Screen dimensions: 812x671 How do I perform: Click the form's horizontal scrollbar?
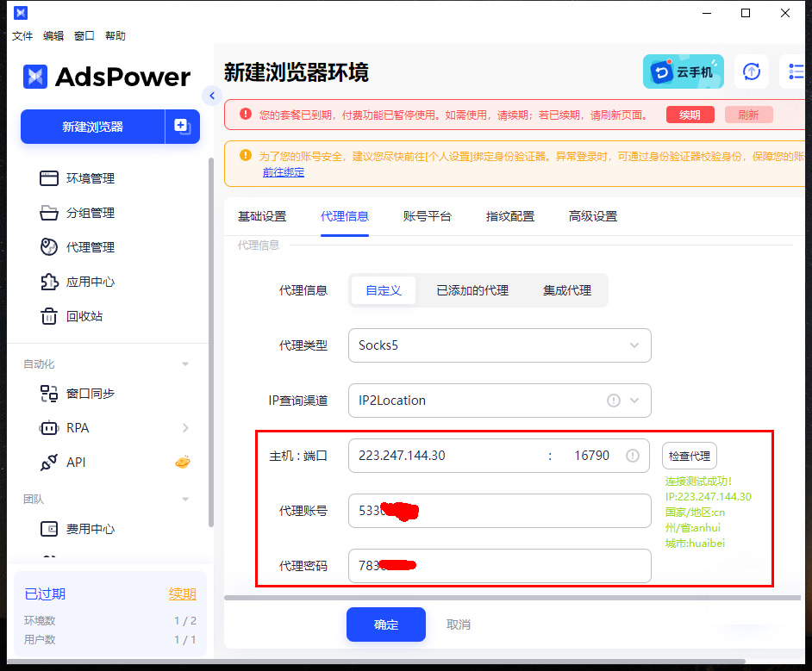coord(513,598)
